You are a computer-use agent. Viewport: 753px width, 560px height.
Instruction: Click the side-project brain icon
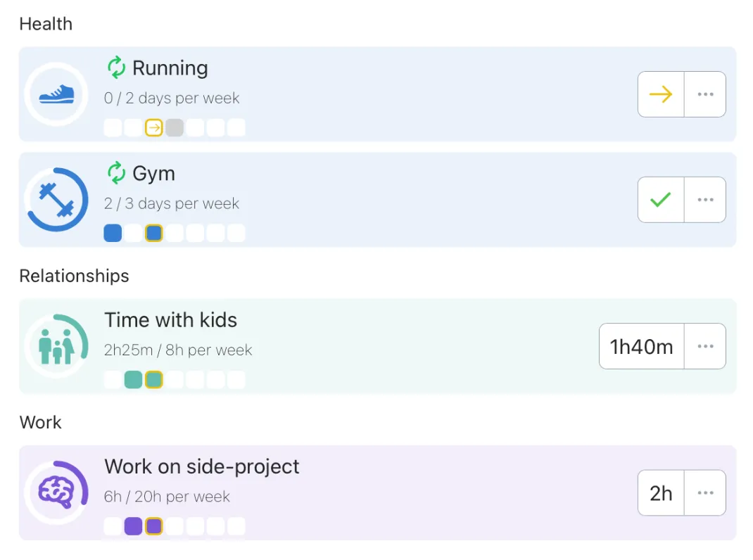tap(56, 492)
